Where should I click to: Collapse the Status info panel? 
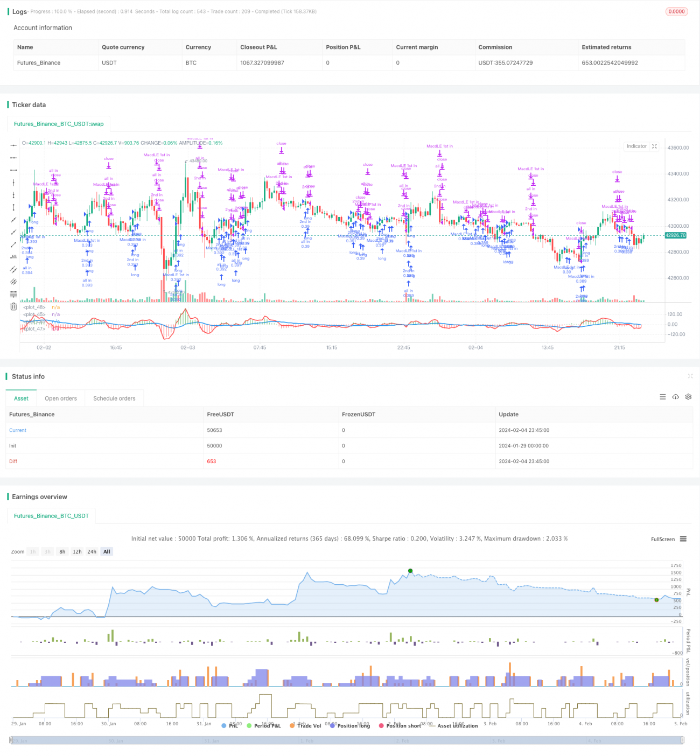[691, 376]
